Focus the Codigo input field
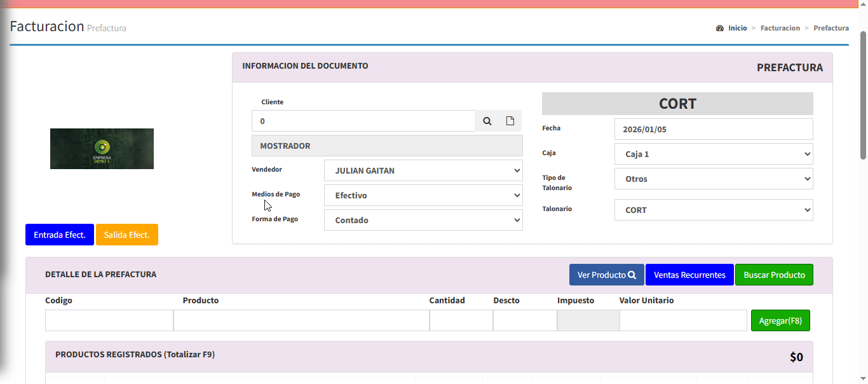Viewport: 868px width, 384px height. [x=109, y=320]
